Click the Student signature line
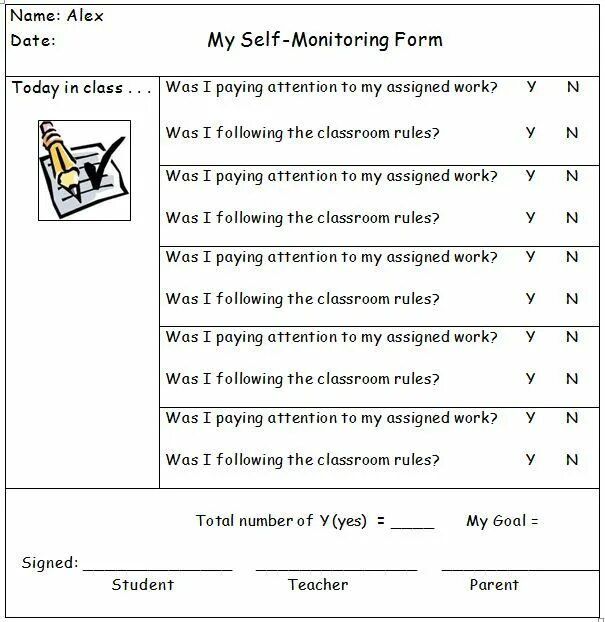 pos(157,567)
